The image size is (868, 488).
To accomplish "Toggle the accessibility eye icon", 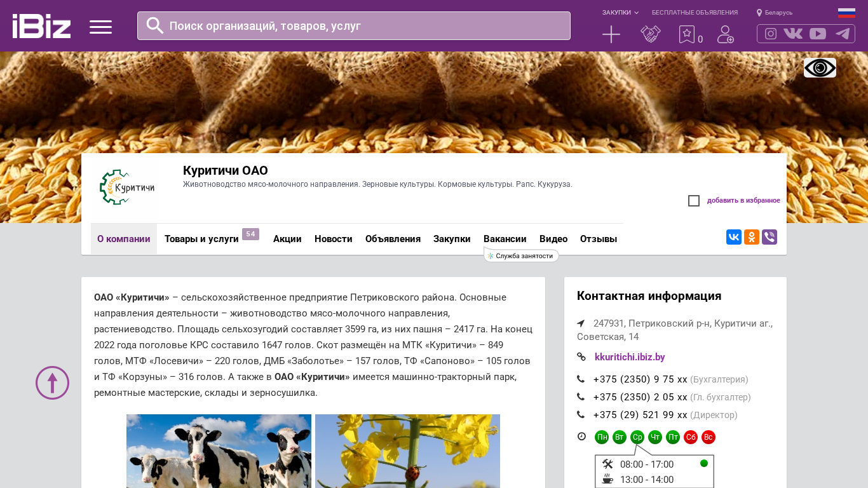I will point(820,68).
